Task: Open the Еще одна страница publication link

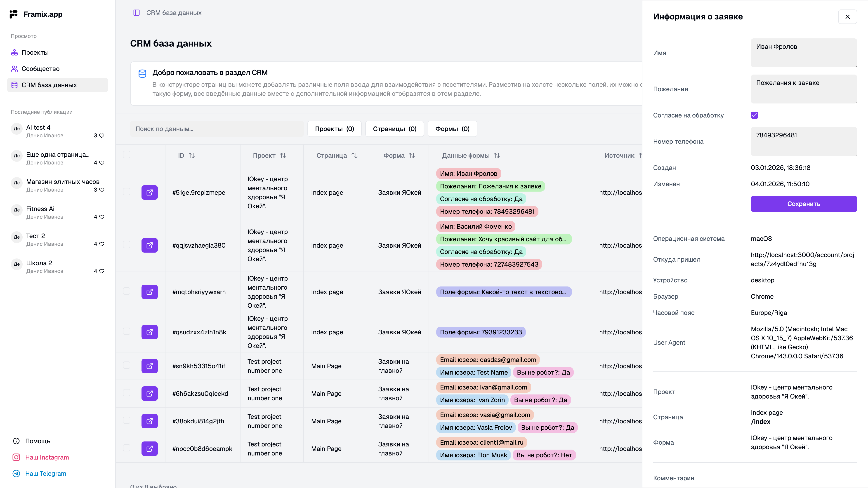Action: click(x=58, y=155)
